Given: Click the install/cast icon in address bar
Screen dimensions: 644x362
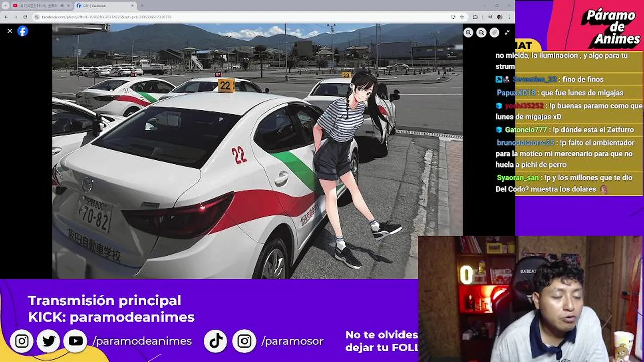Looking at the screenshot, I should pyautogui.click(x=453, y=17).
